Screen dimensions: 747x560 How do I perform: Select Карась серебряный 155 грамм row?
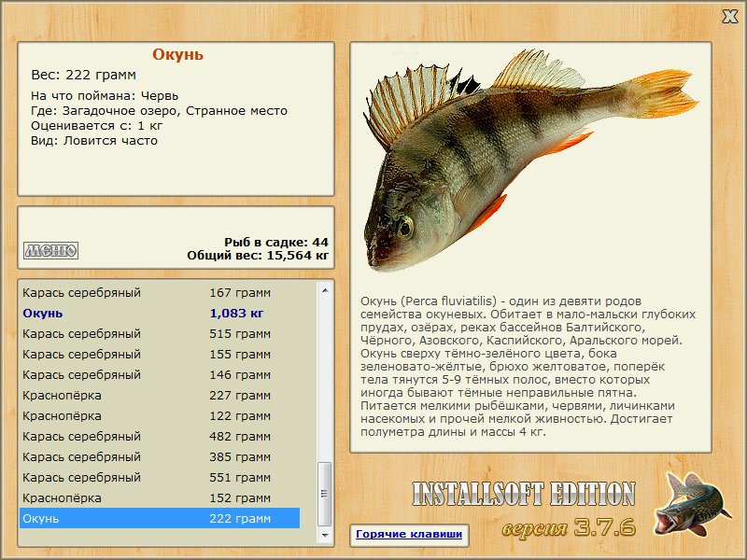coord(160,355)
